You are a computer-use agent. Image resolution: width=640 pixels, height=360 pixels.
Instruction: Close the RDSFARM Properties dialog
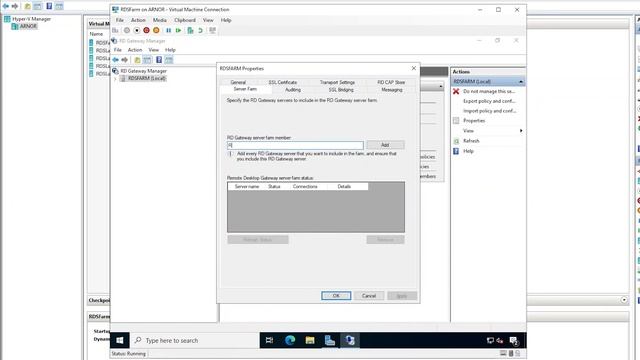pos(413,68)
